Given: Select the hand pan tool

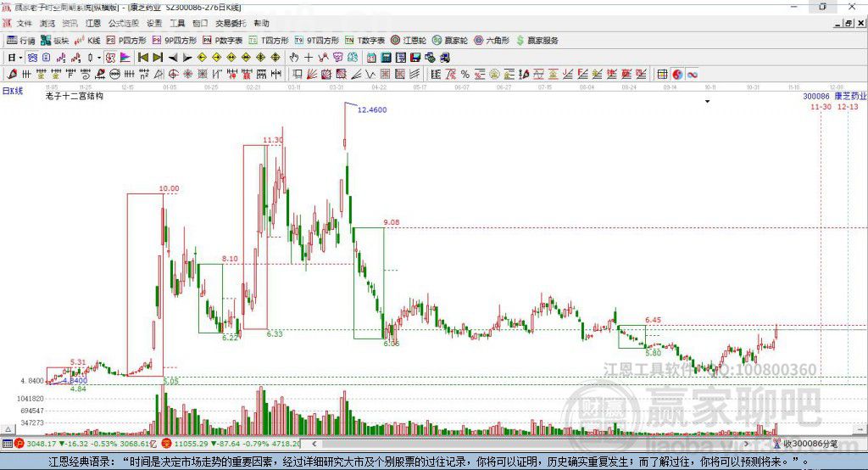Looking at the screenshot, I should click(x=293, y=58).
